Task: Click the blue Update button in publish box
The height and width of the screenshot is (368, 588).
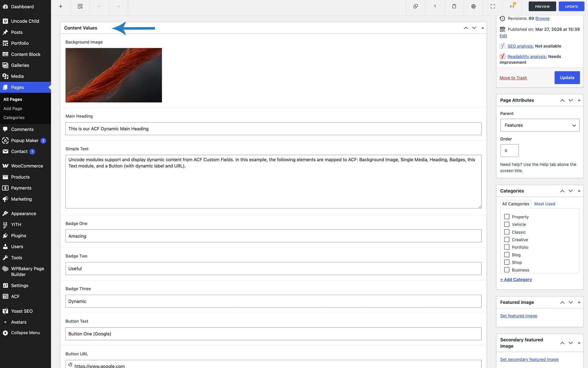Action: tap(567, 78)
